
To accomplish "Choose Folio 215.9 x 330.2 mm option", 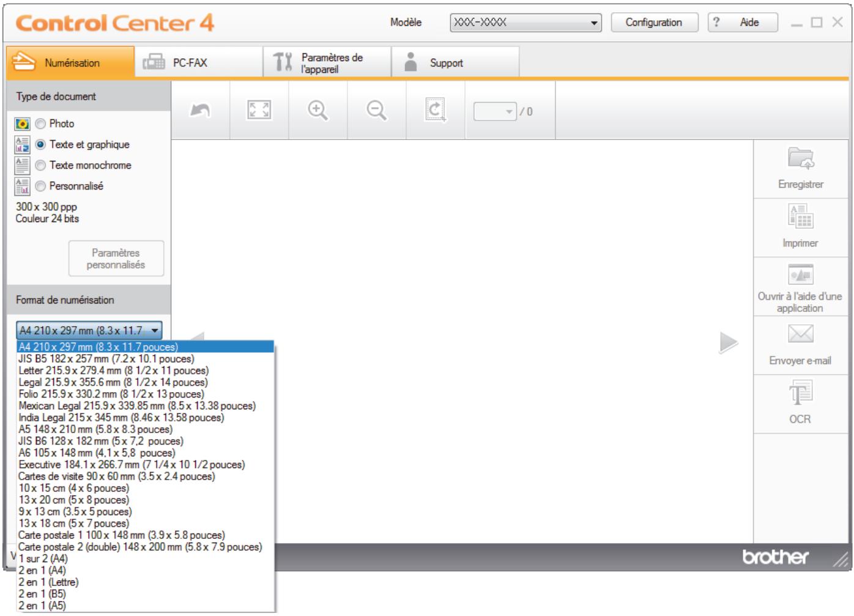I will 146,394.
